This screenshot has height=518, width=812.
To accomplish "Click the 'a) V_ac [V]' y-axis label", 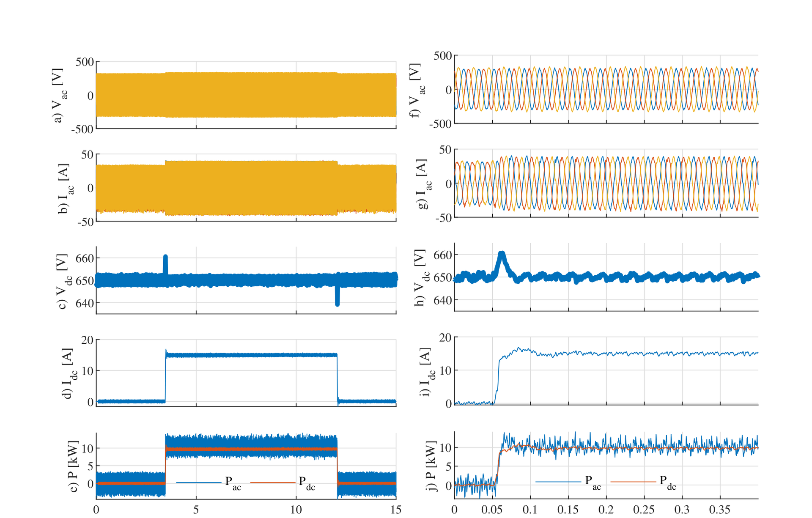I will pyautogui.click(x=59, y=95).
